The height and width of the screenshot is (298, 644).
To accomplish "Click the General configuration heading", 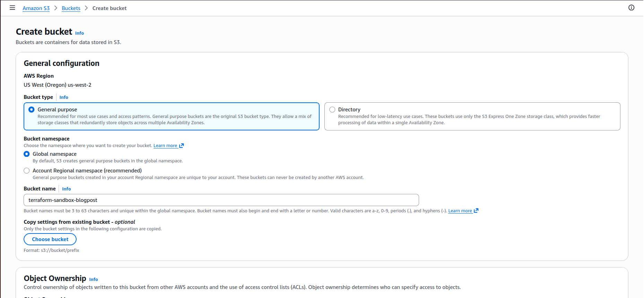I will point(62,63).
